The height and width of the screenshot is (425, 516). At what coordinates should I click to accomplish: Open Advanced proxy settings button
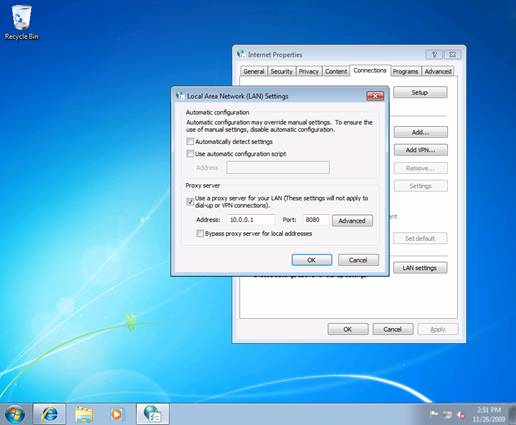352,221
